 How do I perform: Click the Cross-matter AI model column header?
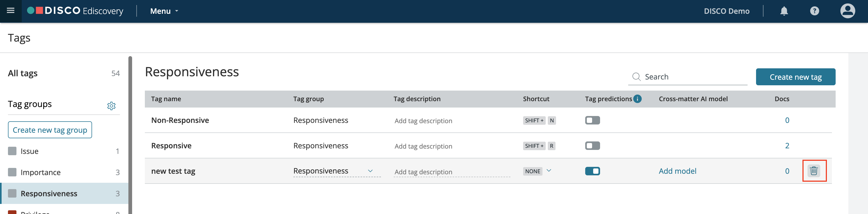pyautogui.click(x=693, y=99)
